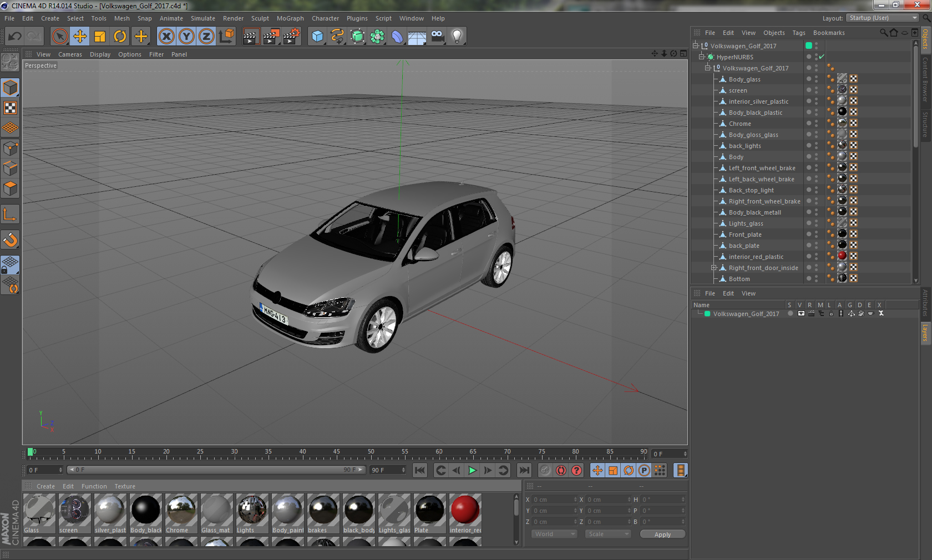This screenshot has height=560, width=932.
Task: Open the Layout Startup dropdown
Action: point(883,18)
